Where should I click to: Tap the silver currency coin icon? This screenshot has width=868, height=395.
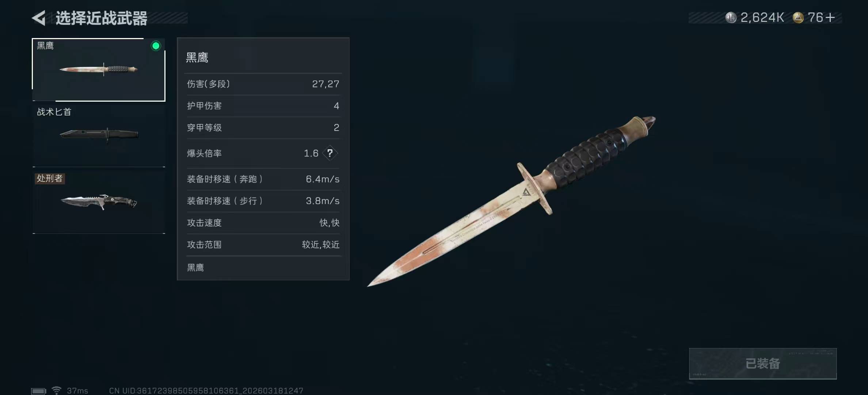point(731,18)
